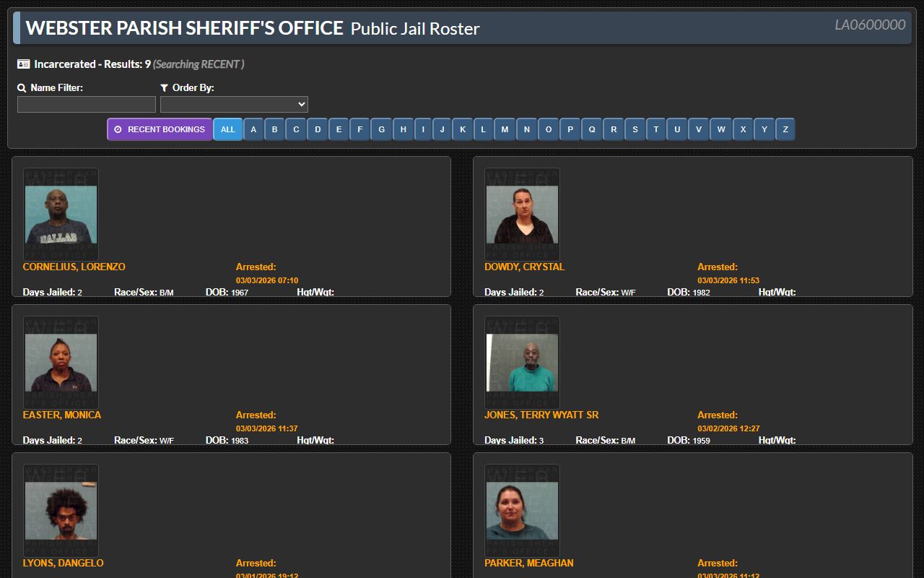Filter roster by letter O
924x578 pixels.
pyautogui.click(x=549, y=129)
